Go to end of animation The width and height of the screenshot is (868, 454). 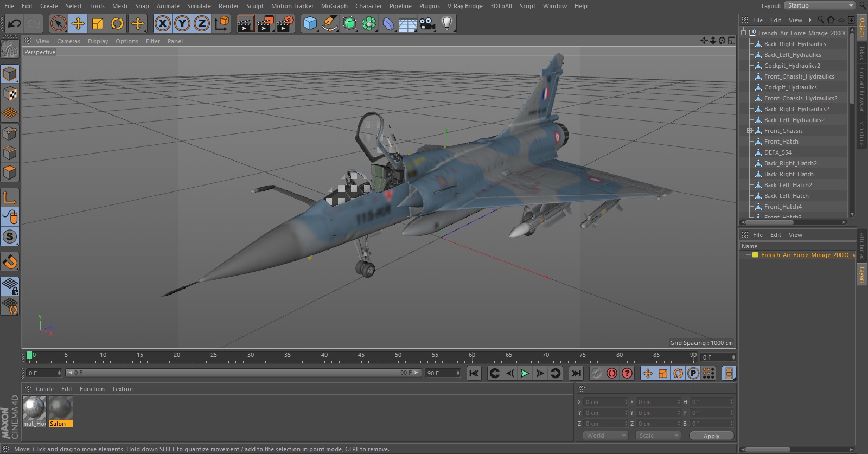(x=576, y=373)
